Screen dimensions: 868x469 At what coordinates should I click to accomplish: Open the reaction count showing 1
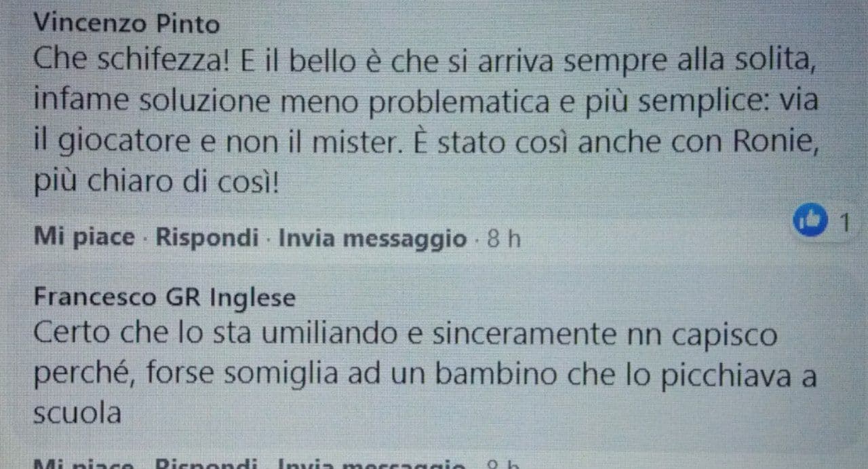pyautogui.click(x=844, y=222)
